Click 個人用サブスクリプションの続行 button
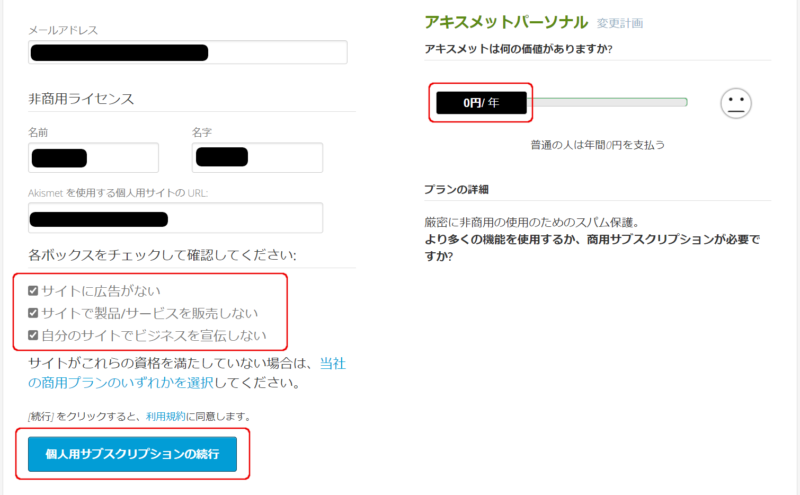Image resolution: width=800 pixels, height=495 pixels. (133, 454)
